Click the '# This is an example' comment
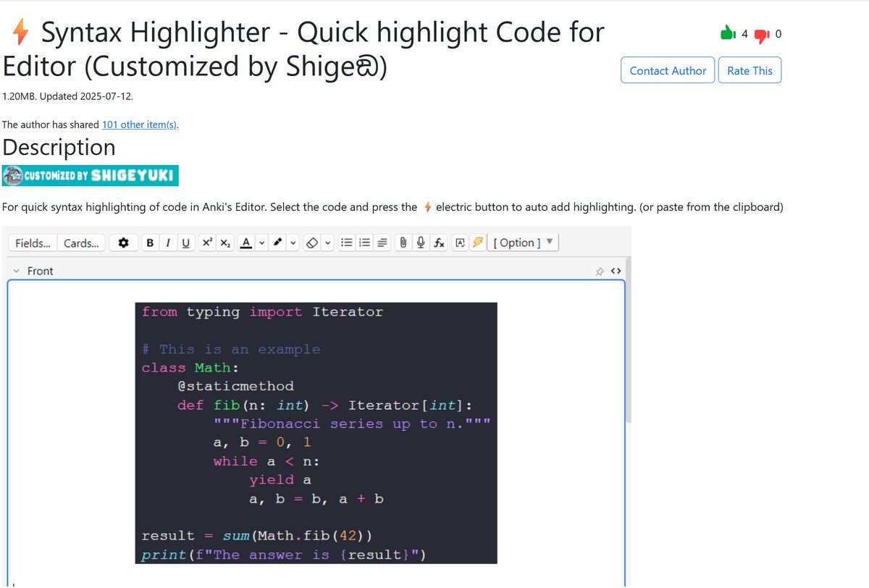Image resolution: width=869 pixels, height=588 pixels. (x=231, y=349)
